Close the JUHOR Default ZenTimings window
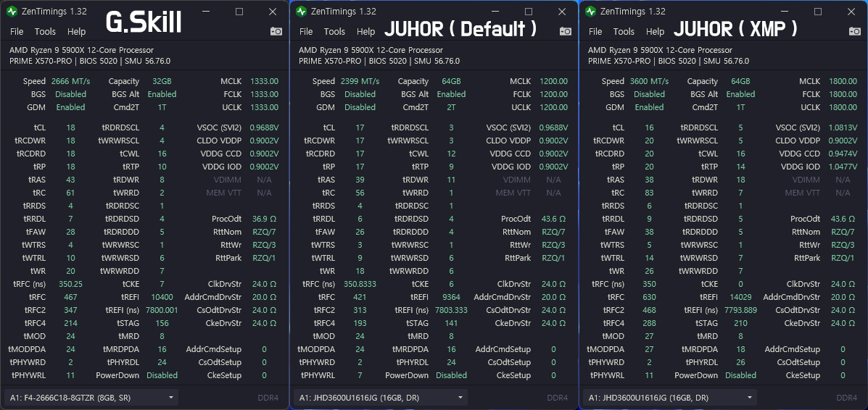This screenshot has height=410, width=868. point(561,11)
